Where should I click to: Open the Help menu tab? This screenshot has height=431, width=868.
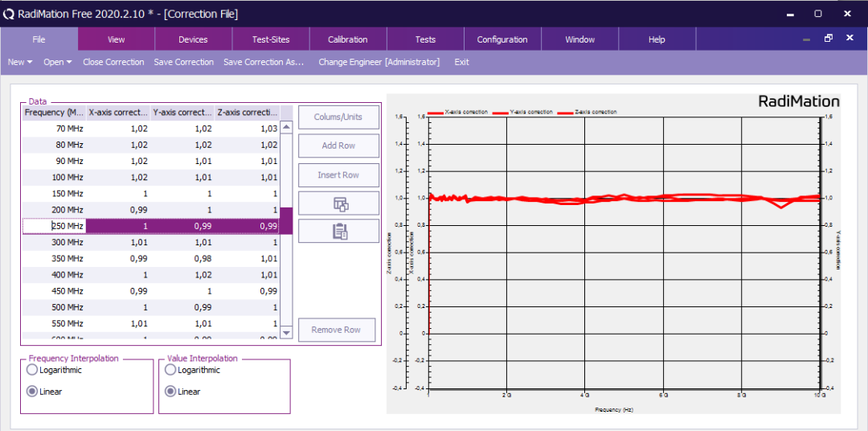click(x=657, y=39)
